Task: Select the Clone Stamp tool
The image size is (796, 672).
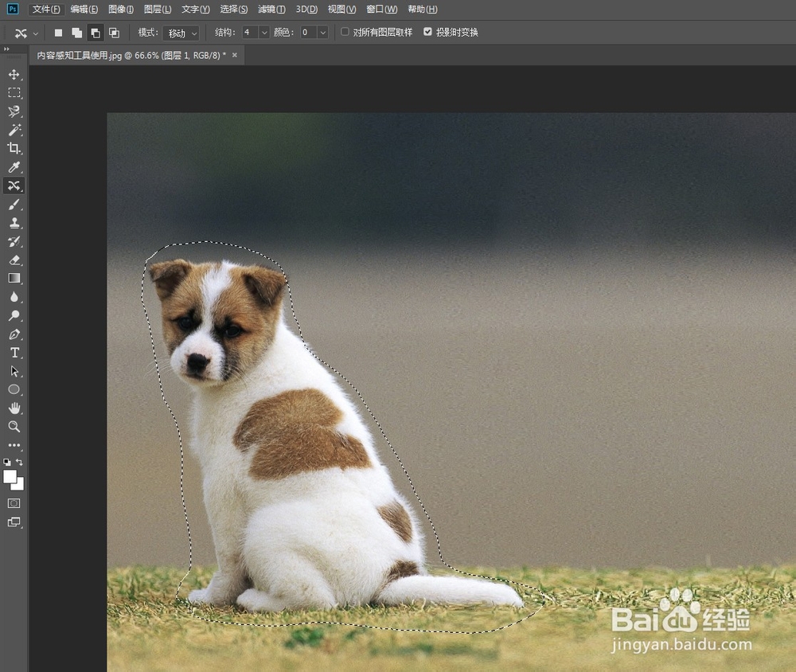Action: click(x=14, y=223)
